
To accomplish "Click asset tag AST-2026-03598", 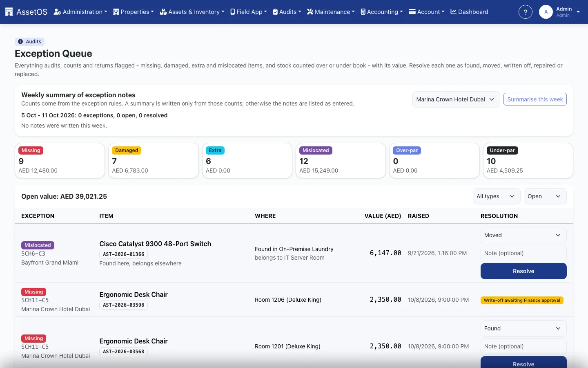I will tap(123, 305).
